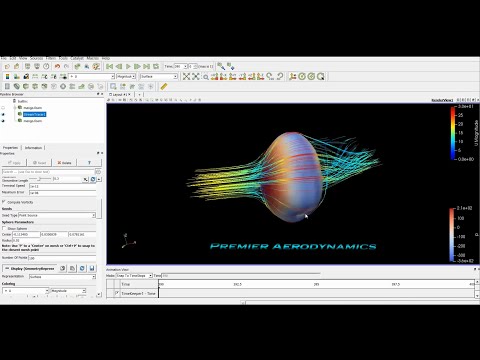480x360 pixels.
Task: Toggle visibility eye of StreamTracer1
Action: 3,114
